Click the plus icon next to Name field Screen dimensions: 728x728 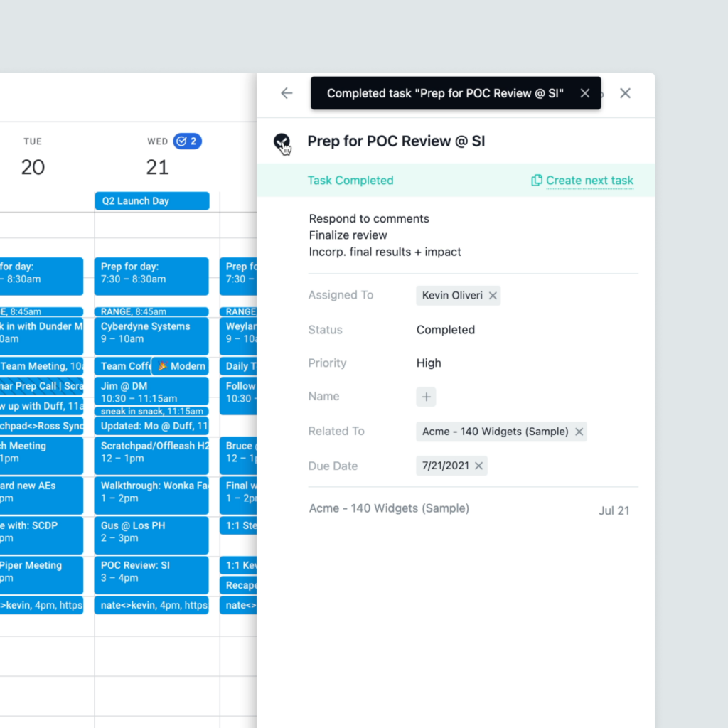426,397
